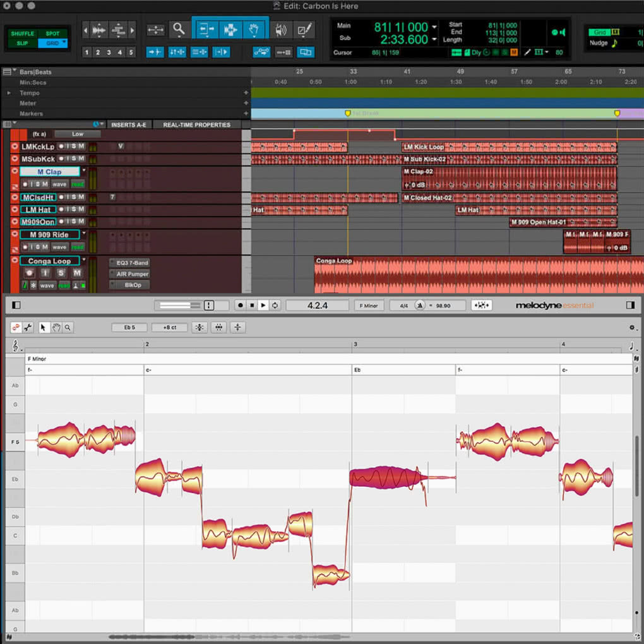Select the M Clap track name

coord(50,172)
